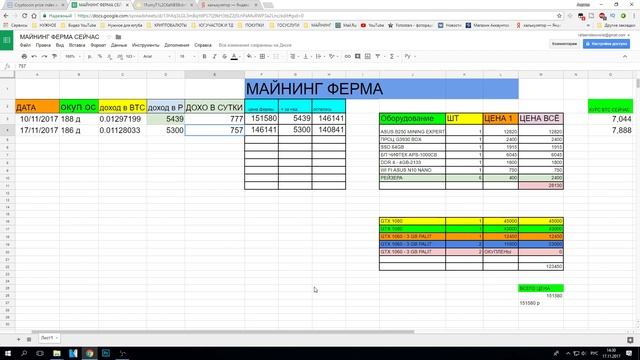Open the cell borders menu
The height and width of the screenshot is (360, 640).
pyautogui.click(x=263, y=56)
